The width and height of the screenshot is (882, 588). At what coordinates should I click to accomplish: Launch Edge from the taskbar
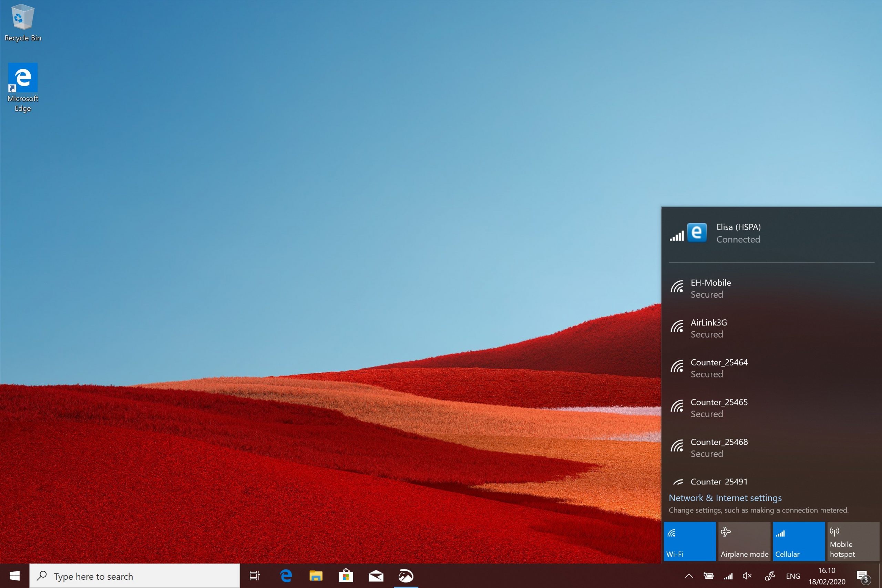[286, 576]
